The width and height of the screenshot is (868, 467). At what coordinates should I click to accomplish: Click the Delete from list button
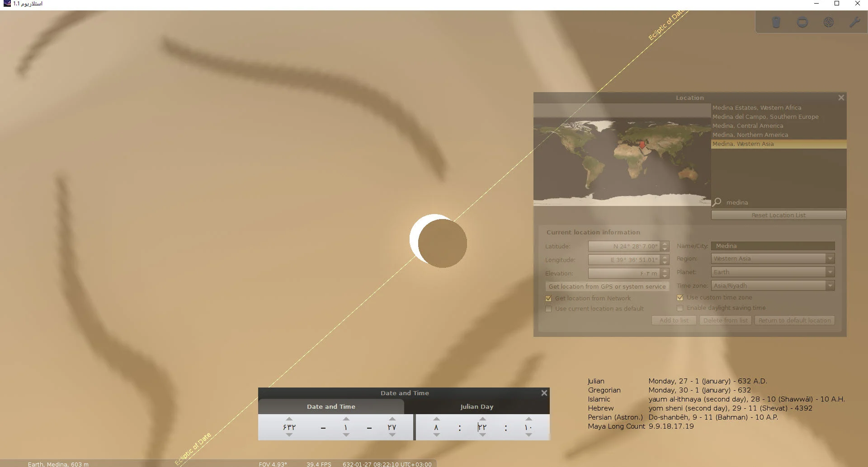[x=726, y=321]
